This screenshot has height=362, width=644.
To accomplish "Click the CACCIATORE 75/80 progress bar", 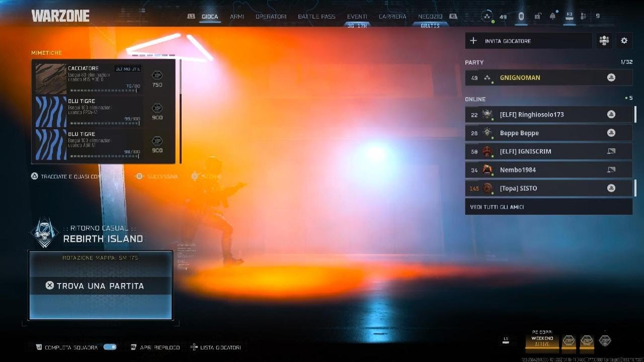I will [x=105, y=91].
